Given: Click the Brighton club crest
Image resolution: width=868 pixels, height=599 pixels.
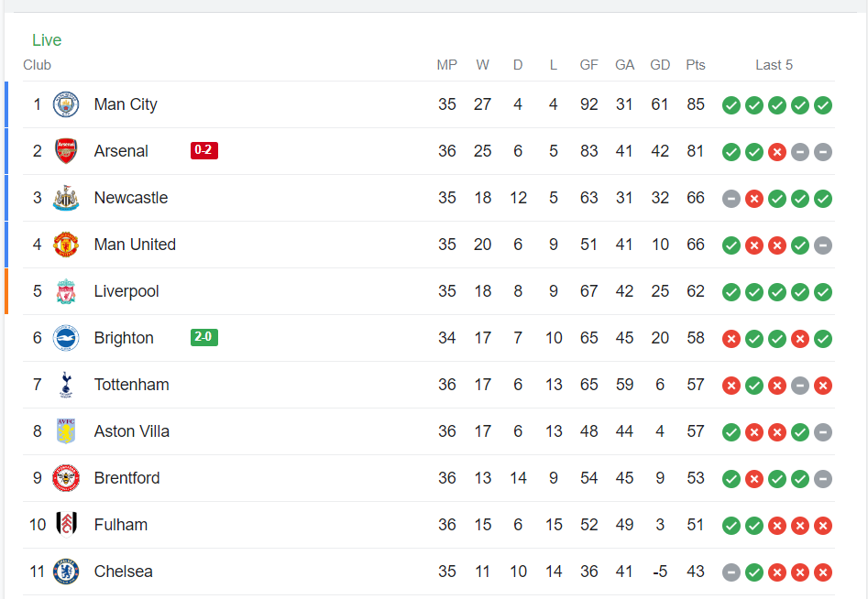Looking at the screenshot, I should click(x=66, y=338).
